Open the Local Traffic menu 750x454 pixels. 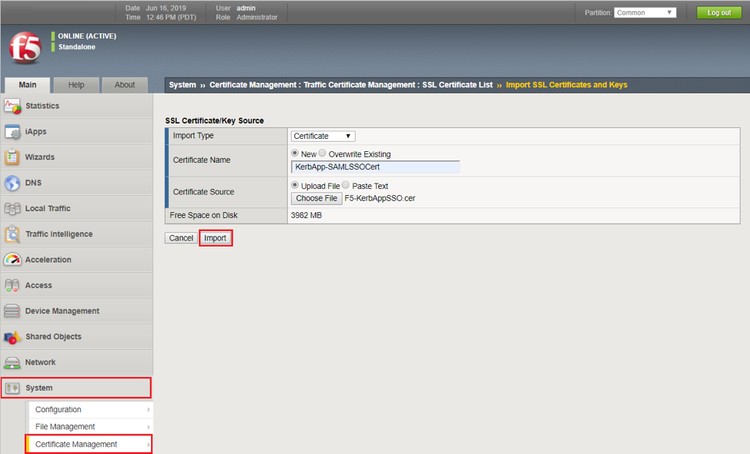pyautogui.click(x=77, y=209)
